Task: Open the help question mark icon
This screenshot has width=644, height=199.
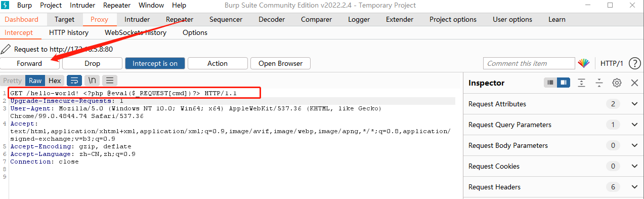Action: click(x=635, y=63)
